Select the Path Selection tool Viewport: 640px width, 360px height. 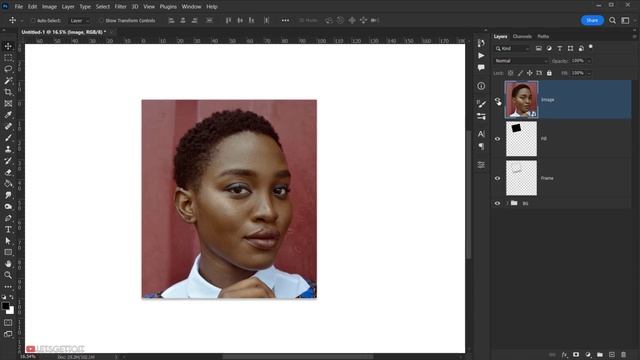point(8,241)
